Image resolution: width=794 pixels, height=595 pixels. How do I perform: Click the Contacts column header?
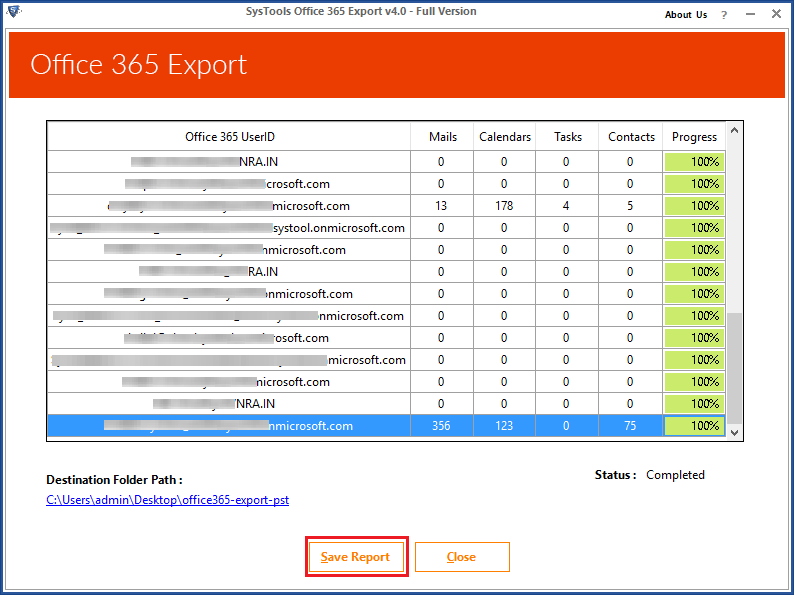click(630, 137)
